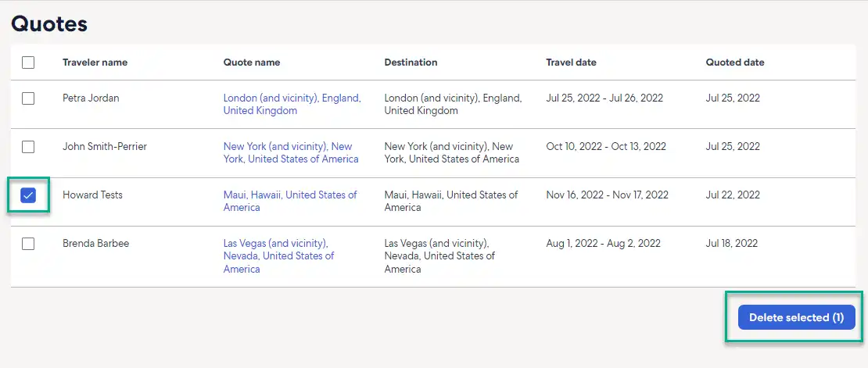Click the Delete selected (1) button
This screenshot has height=368, width=868.
click(797, 318)
